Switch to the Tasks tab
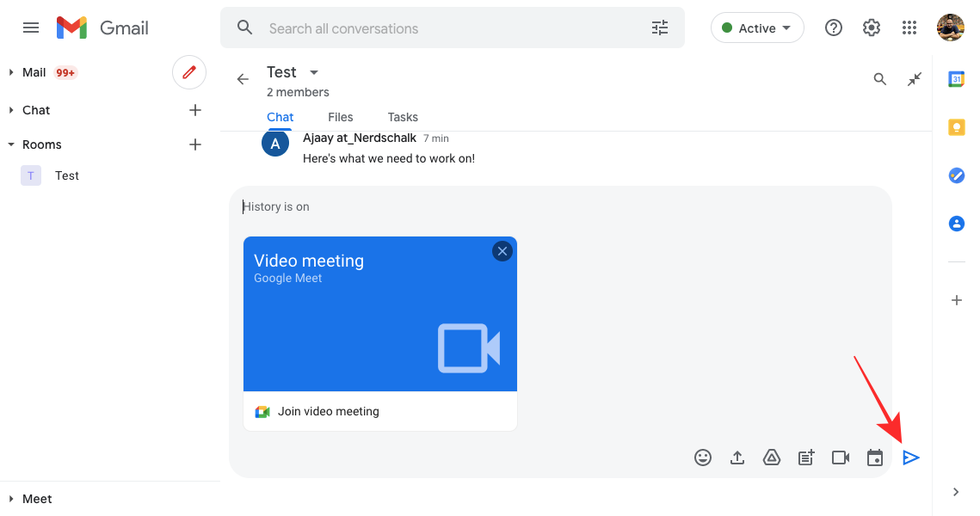Screen dimensions: 980x516 [403, 117]
